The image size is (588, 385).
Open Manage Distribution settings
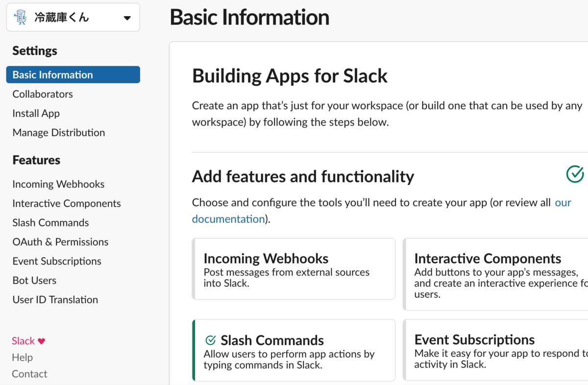59,132
